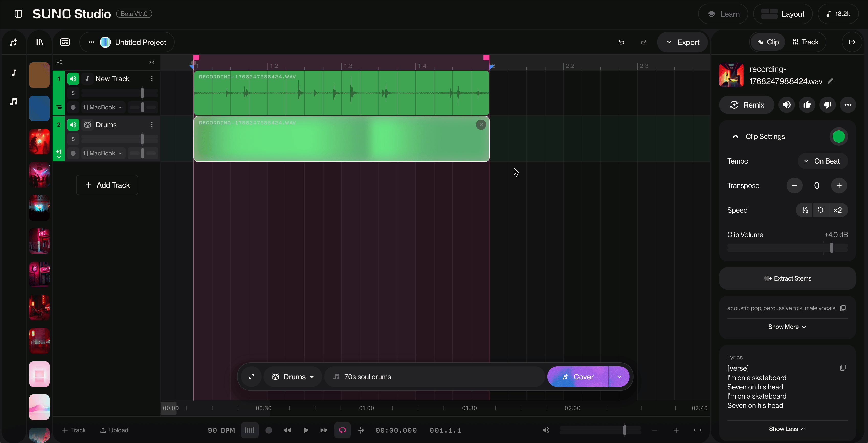This screenshot has height=443, width=868.
Task: Open the Drums instrument dropdown in prompt bar
Action: [293, 377]
